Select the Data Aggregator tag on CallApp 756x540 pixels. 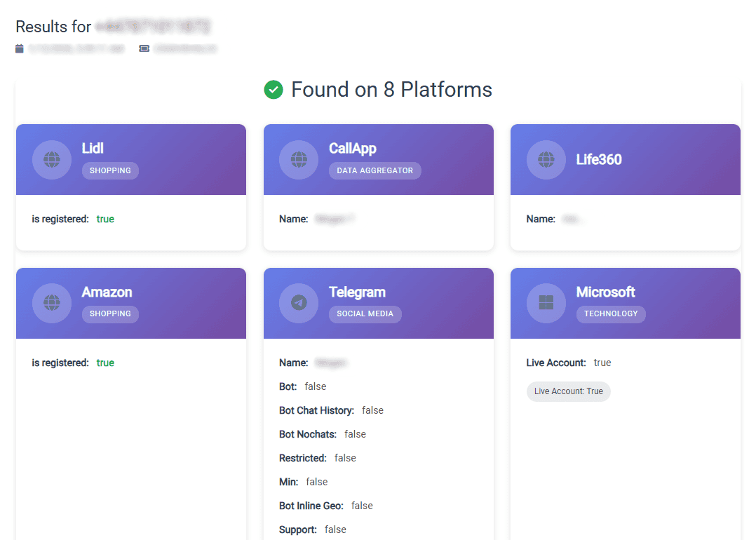tap(374, 170)
